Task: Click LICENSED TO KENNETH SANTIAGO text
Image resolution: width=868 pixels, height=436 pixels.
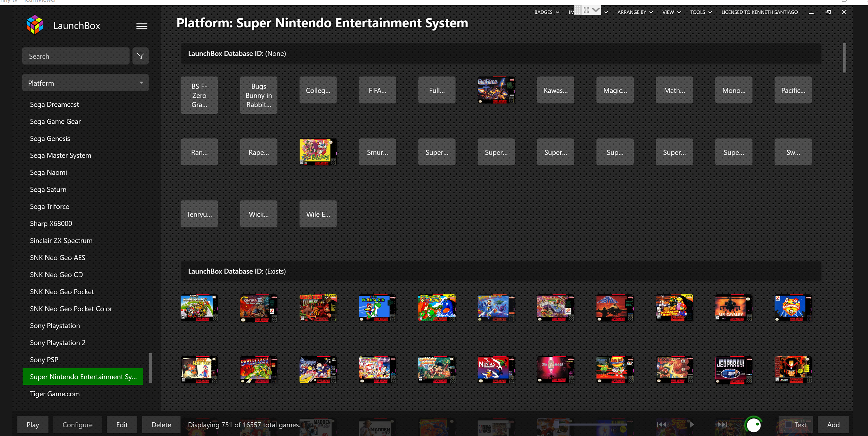Action: tap(759, 12)
